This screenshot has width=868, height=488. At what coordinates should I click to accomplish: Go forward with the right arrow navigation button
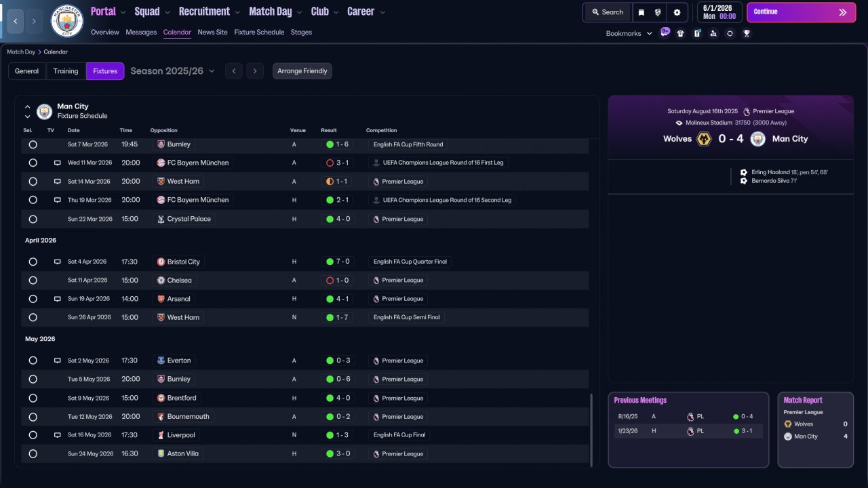point(34,21)
